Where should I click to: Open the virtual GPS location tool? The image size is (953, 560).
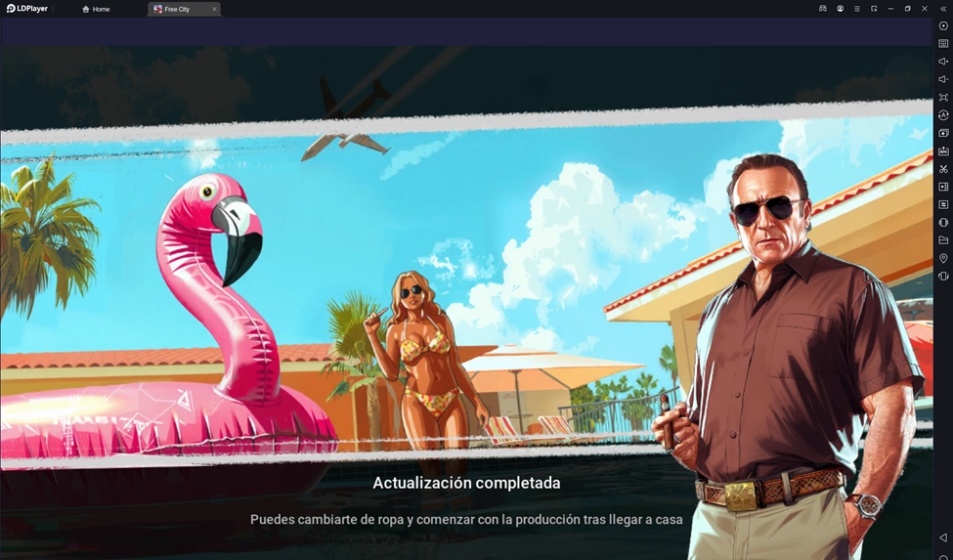(943, 258)
